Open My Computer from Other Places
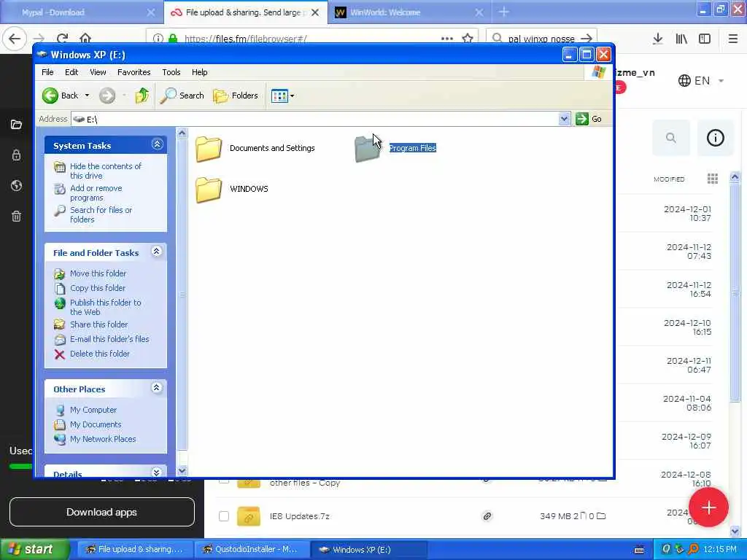 [x=93, y=410]
